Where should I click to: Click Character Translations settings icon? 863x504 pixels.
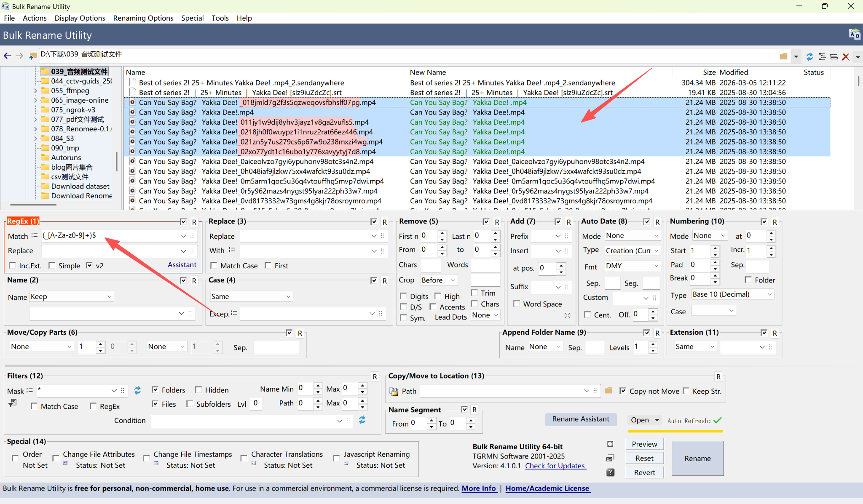[x=254, y=463]
